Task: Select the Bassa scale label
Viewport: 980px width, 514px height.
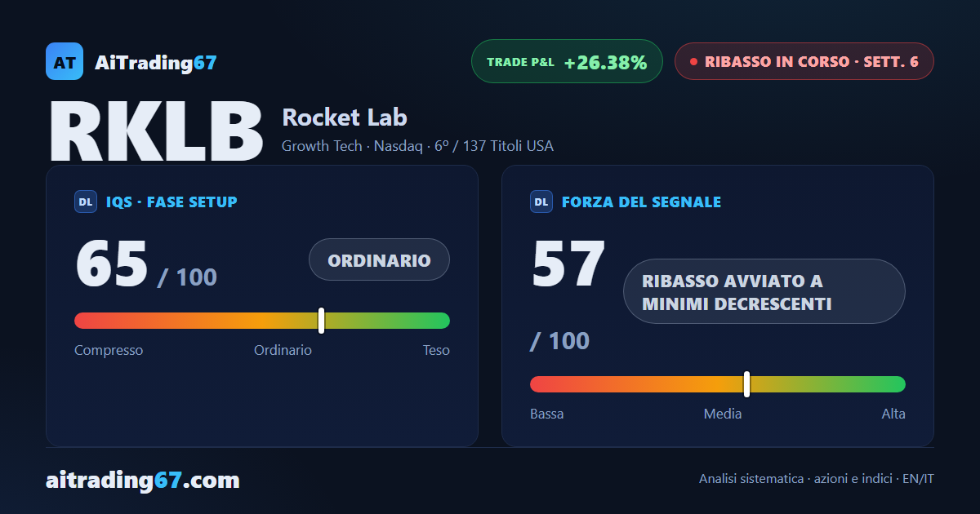Action: (546, 414)
